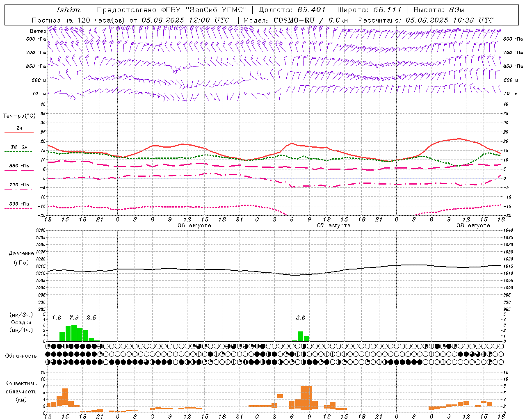The image size is (525, 420).
Task: Click the "Облачность" cloud cover label
Action: point(21,356)
